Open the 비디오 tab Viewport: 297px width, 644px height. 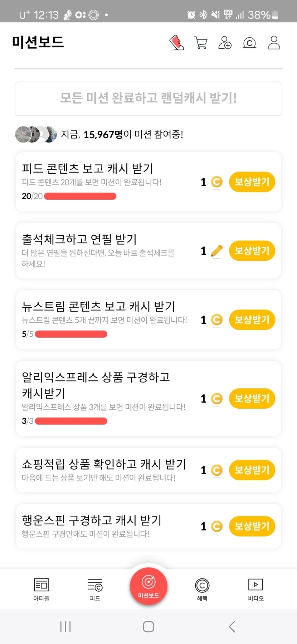pyautogui.click(x=255, y=589)
